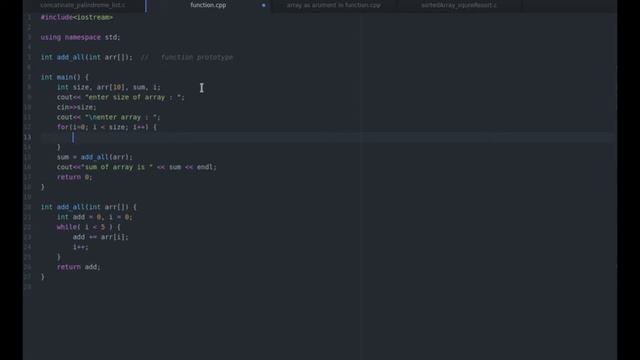Open the concatenate palindrome .c tab
This screenshot has height=360, width=640.
click(x=83, y=5)
